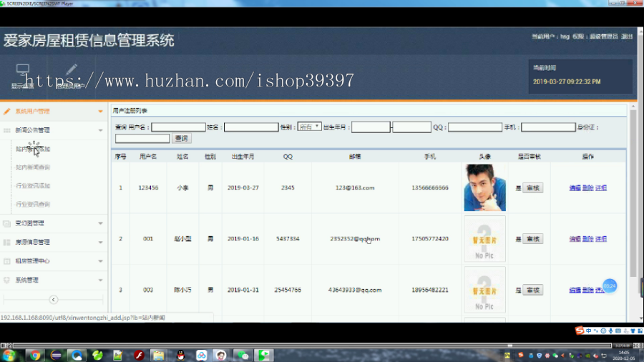
Task: Click the video player progress bar
Action: coord(312,346)
